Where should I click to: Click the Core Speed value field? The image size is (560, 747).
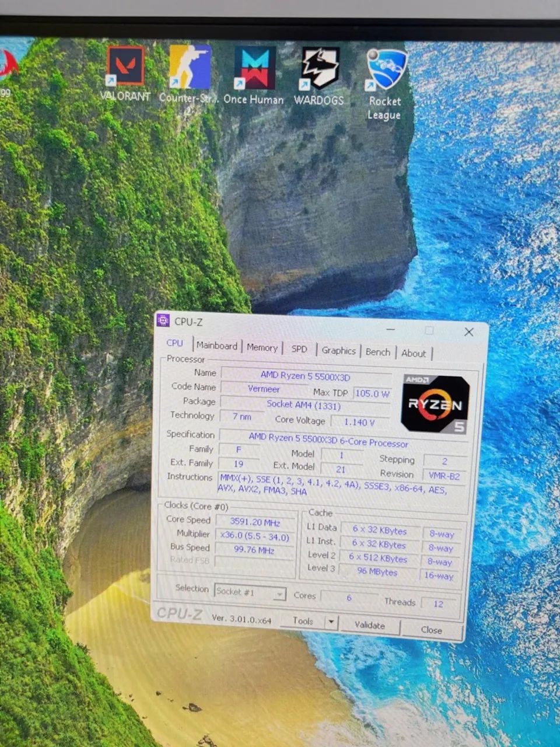coord(255,522)
